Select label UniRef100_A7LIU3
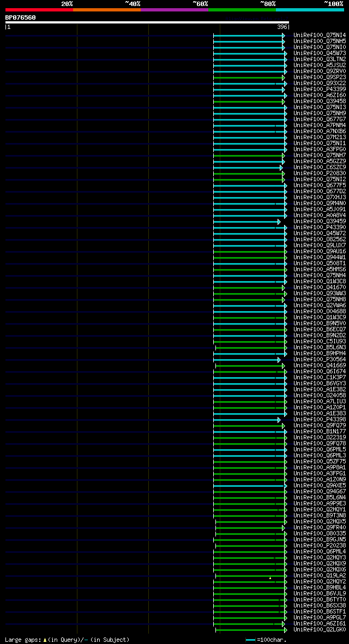Viewport: 349px width, 644px height. [x=320, y=401]
